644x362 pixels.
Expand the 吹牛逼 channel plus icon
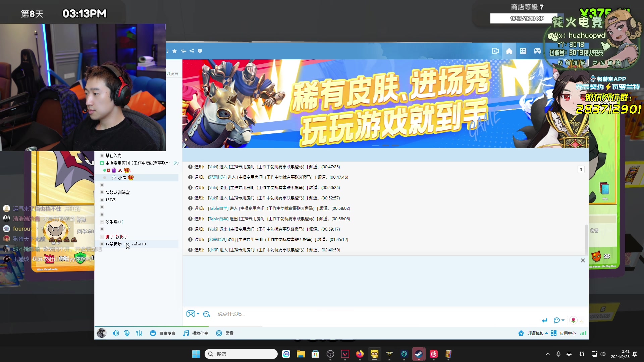click(102, 222)
